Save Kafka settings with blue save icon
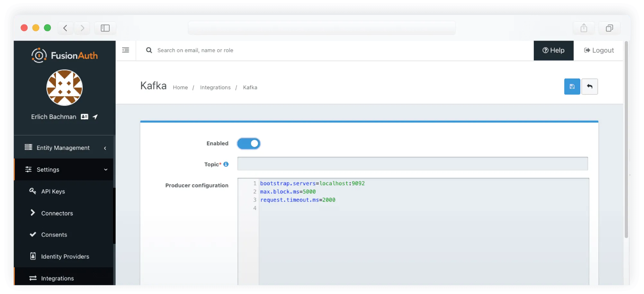This screenshot has height=294, width=644. coord(572,87)
